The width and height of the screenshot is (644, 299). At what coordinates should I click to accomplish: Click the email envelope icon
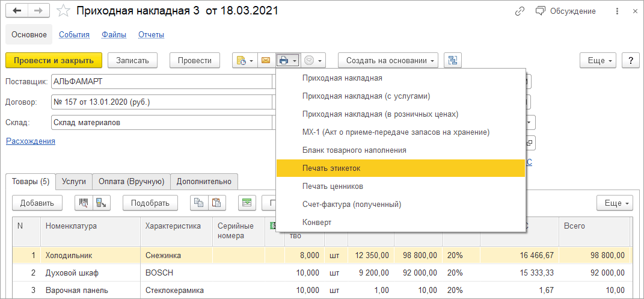(265, 60)
